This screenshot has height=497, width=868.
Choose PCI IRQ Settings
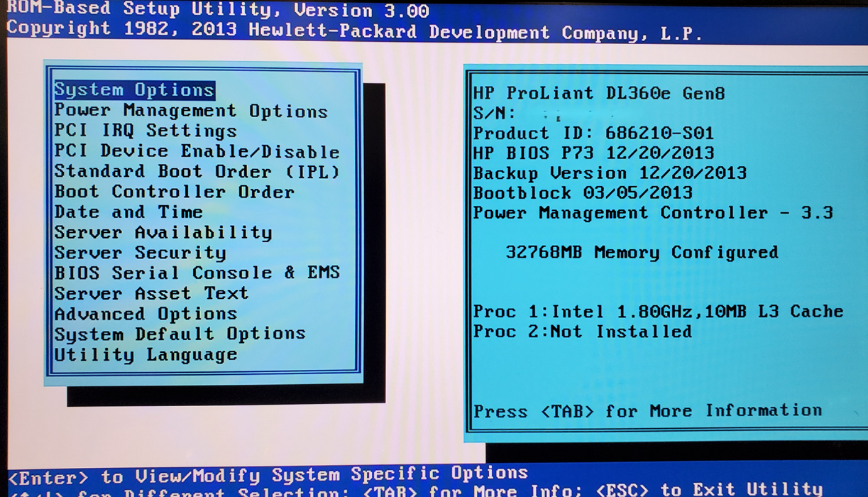point(145,131)
